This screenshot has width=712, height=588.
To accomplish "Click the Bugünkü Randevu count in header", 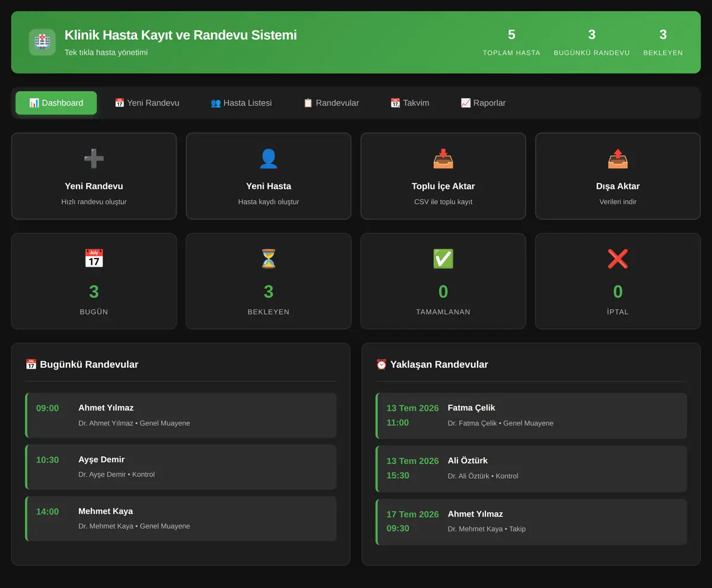I will click(592, 34).
